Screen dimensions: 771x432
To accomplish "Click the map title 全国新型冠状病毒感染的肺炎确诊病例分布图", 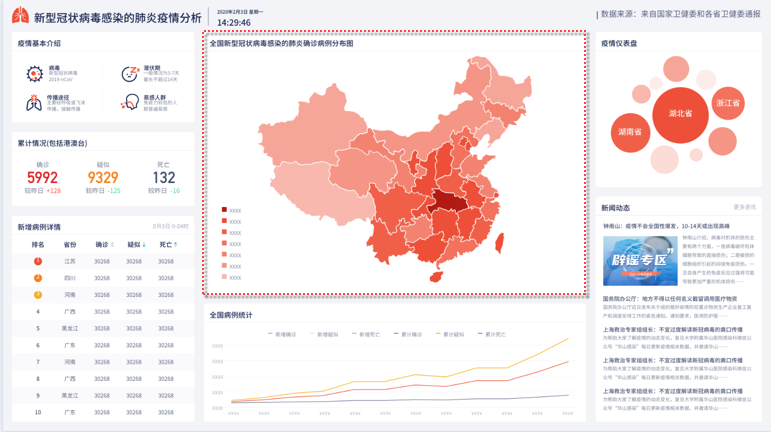I will coord(281,43).
